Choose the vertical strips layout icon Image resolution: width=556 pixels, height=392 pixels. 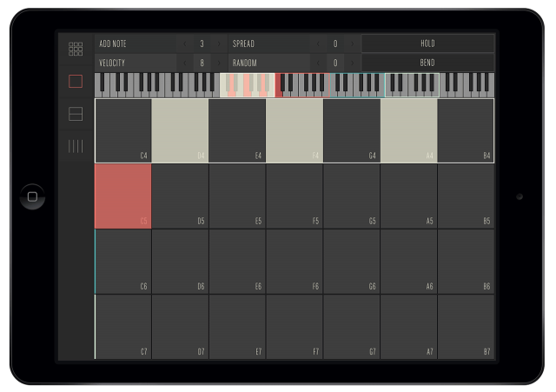tap(76, 146)
